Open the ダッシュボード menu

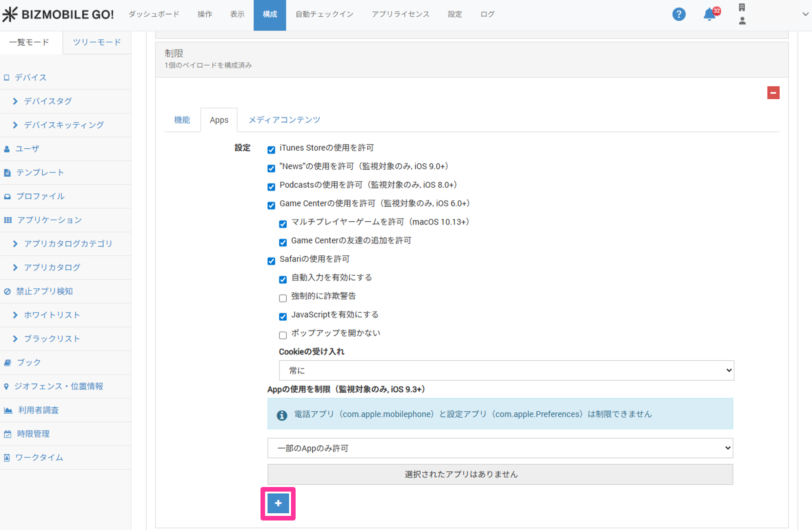154,14
